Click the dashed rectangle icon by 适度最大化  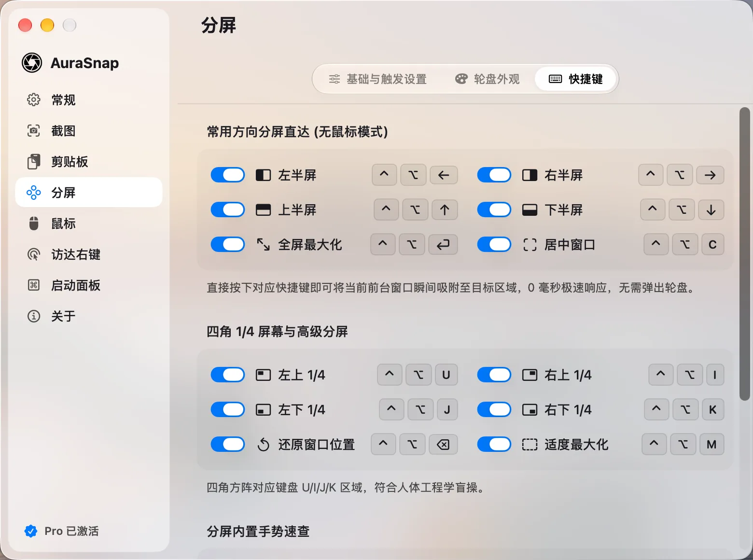(x=530, y=445)
